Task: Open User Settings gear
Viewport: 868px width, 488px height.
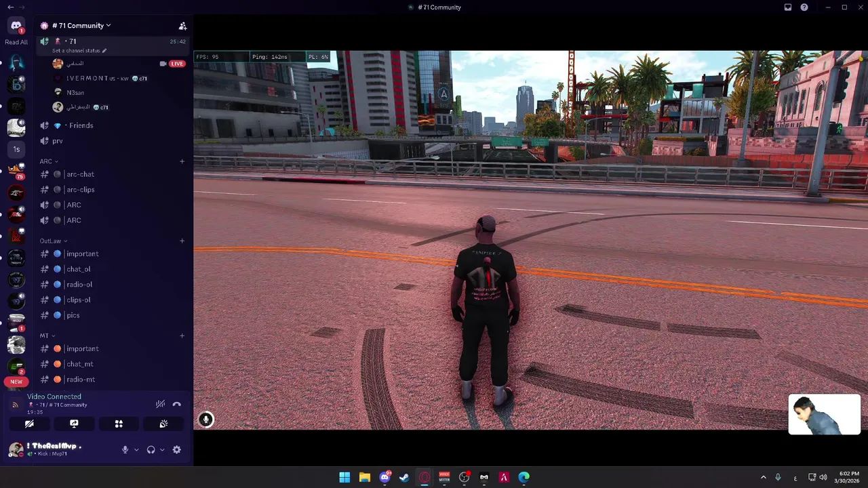Action: point(176,449)
